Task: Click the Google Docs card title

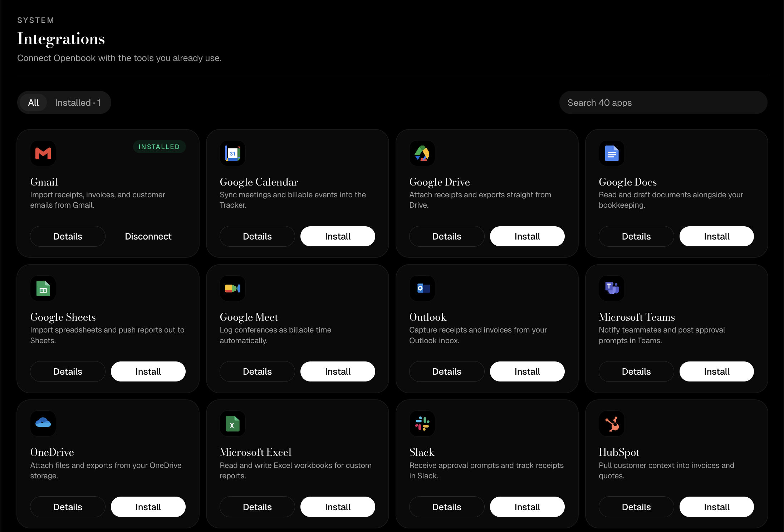Action: 628,182
